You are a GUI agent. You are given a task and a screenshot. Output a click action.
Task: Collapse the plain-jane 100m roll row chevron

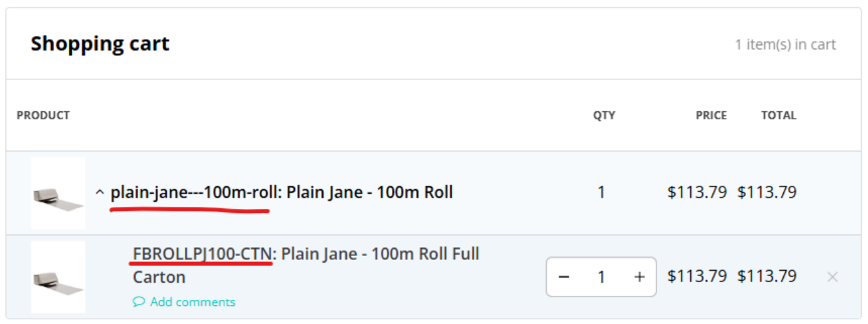click(100, 193)
